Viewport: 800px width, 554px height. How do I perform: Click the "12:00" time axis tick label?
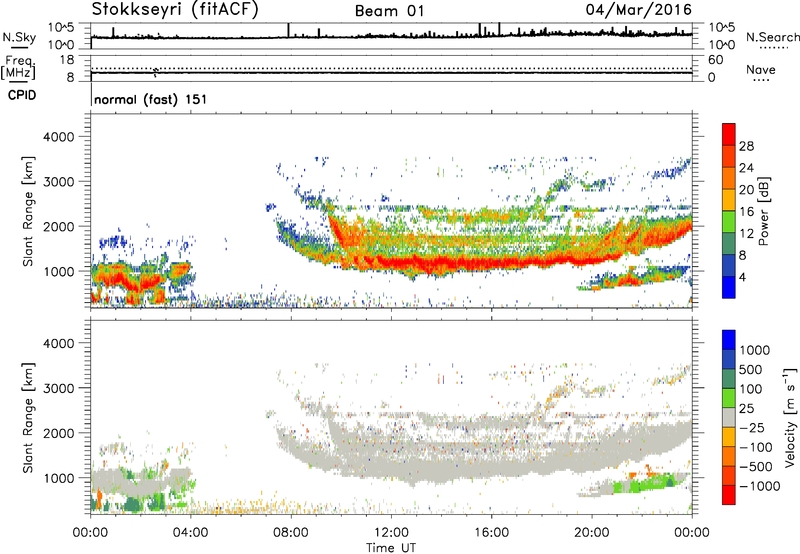click(x=391, y=533)
